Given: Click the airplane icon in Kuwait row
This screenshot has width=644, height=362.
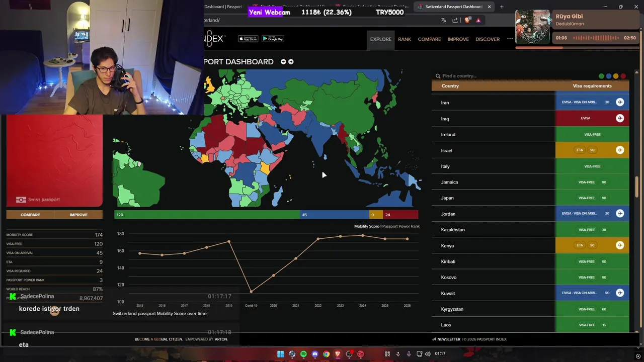Looking at the screenshot, I should (x=620, y=293).
